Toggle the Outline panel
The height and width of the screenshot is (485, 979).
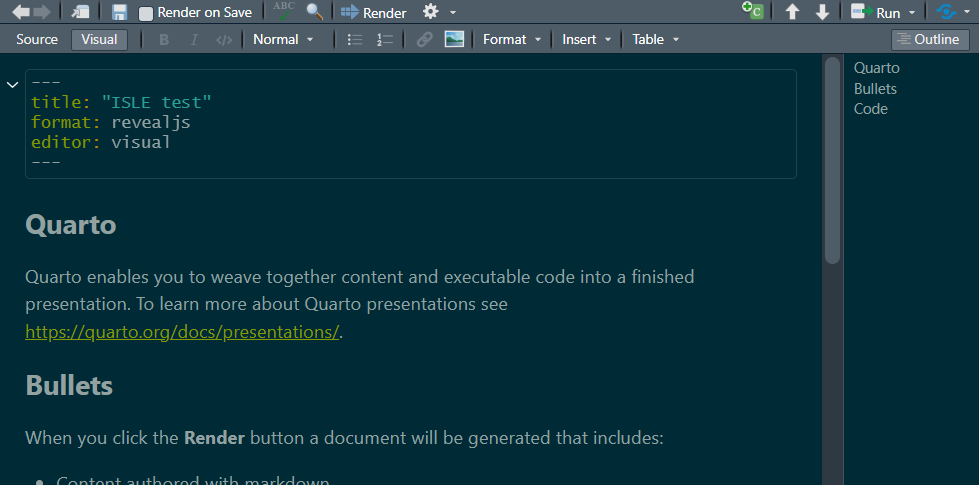coord(930,39)
